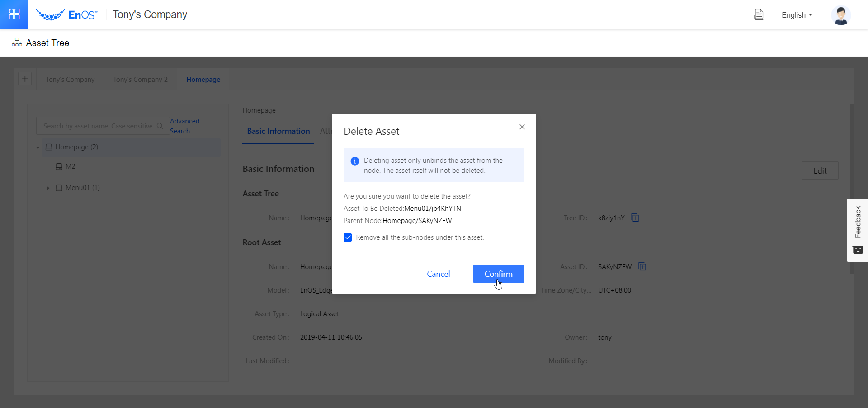The image size is (868, 408).
Task: Select the Homepage (2) tree item
Action: click(131, 147)
